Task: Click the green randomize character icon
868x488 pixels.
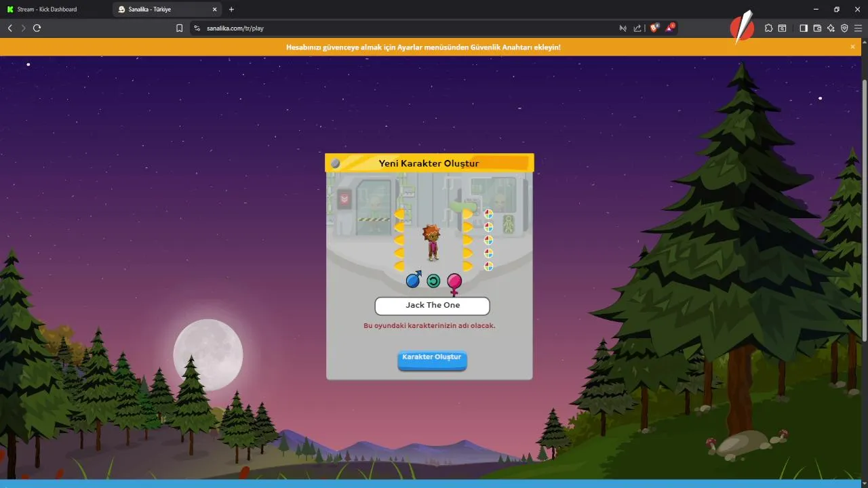Action: coord(433,281)
